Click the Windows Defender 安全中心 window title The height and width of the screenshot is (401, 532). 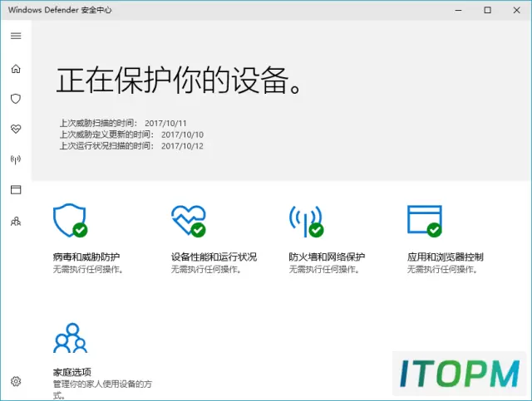pos(60,10)
